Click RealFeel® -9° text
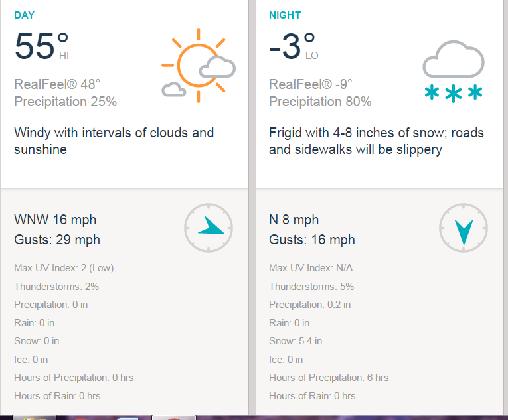 (310, 84)
